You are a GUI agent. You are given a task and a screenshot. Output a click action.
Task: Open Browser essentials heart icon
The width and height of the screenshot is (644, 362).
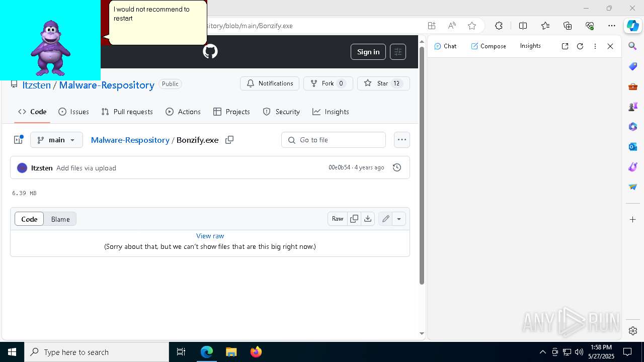[590, 26]
